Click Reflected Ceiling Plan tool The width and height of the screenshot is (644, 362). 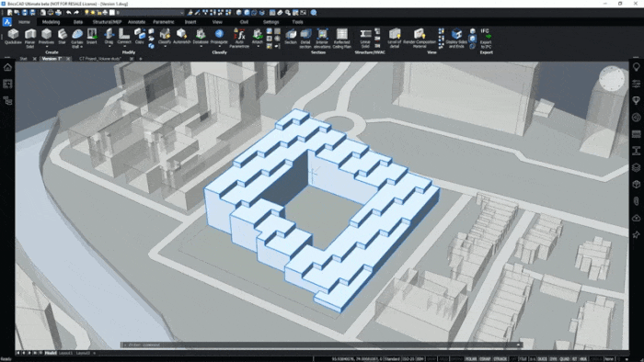pos(341,38)
